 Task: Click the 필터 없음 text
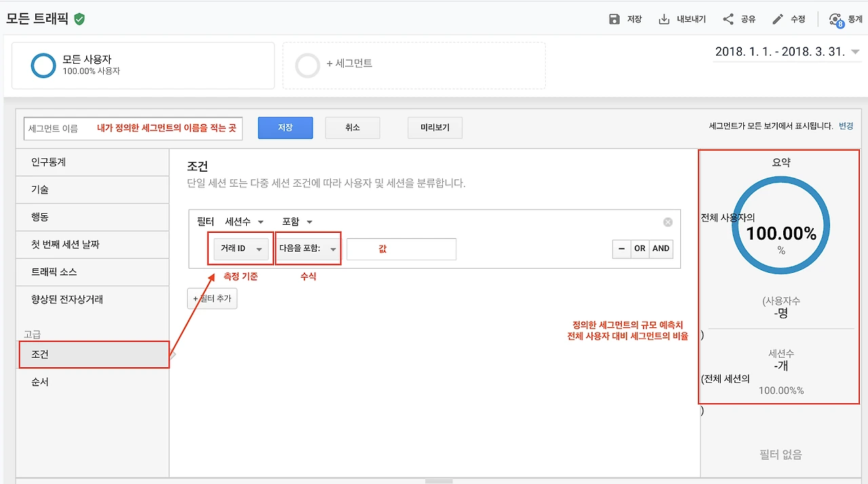click(x=781, y=455)
